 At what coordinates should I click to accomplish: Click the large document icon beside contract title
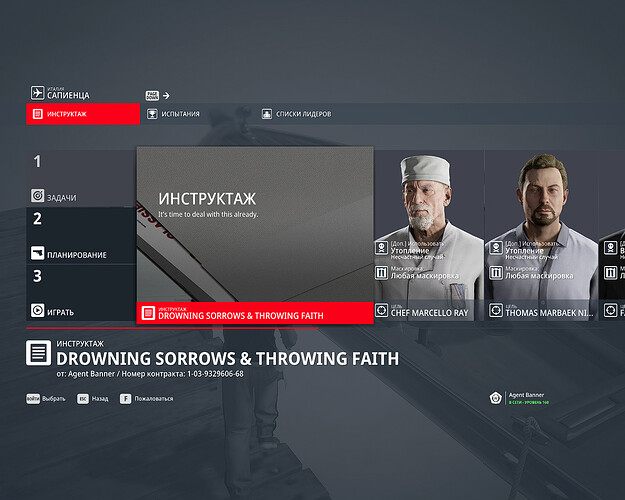(x=38, y=353)
